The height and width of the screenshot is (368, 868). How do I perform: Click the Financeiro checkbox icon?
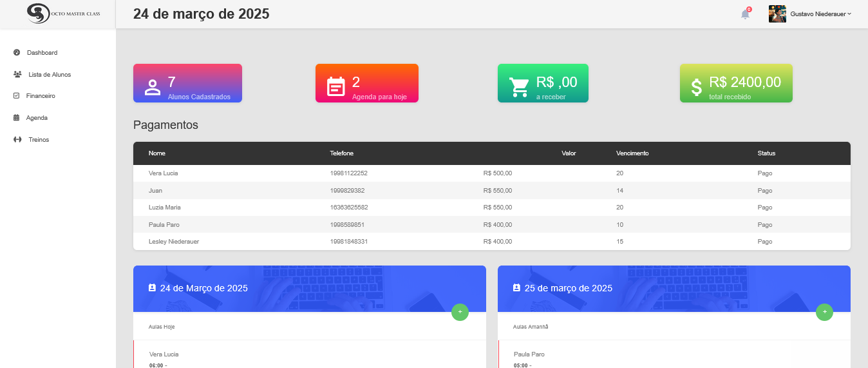pyautogui.click(x=17, y=95)
